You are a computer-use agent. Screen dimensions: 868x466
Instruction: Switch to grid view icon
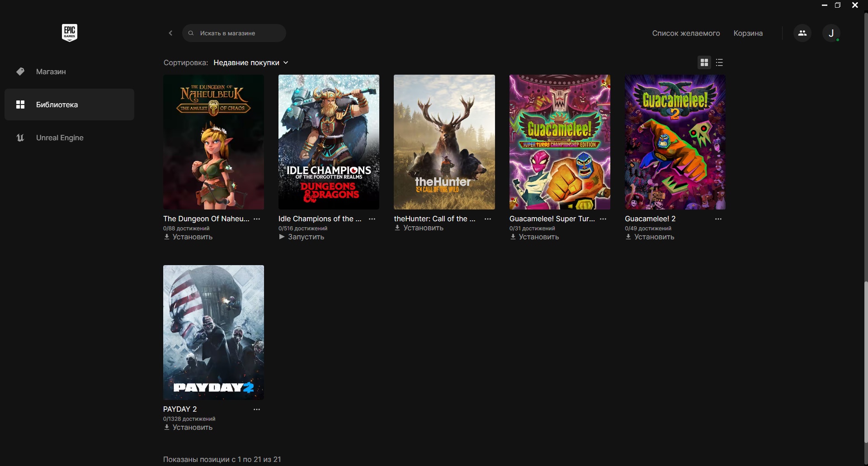pyautogui.click(x=704, y=62)
